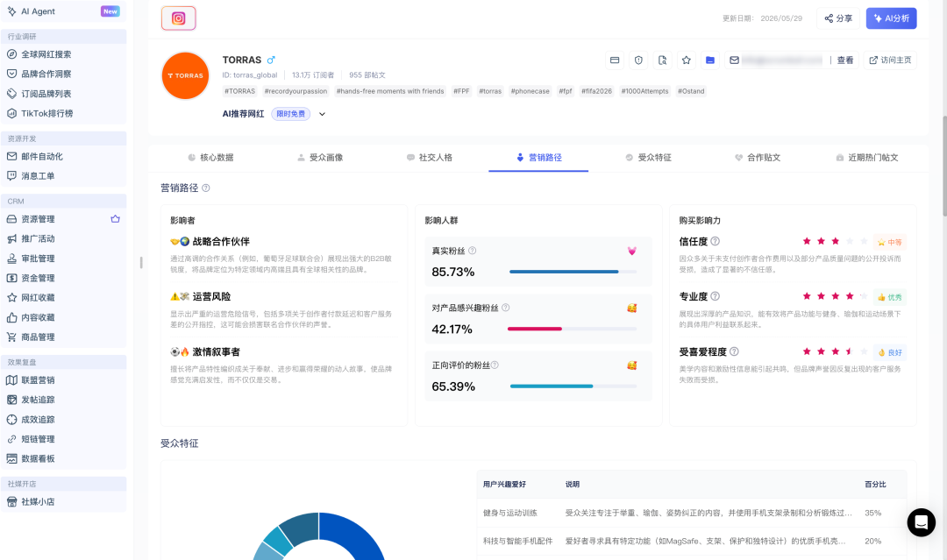
Task: Click help icon next to 营销路径 heading
Action: (x=206, y=188)
